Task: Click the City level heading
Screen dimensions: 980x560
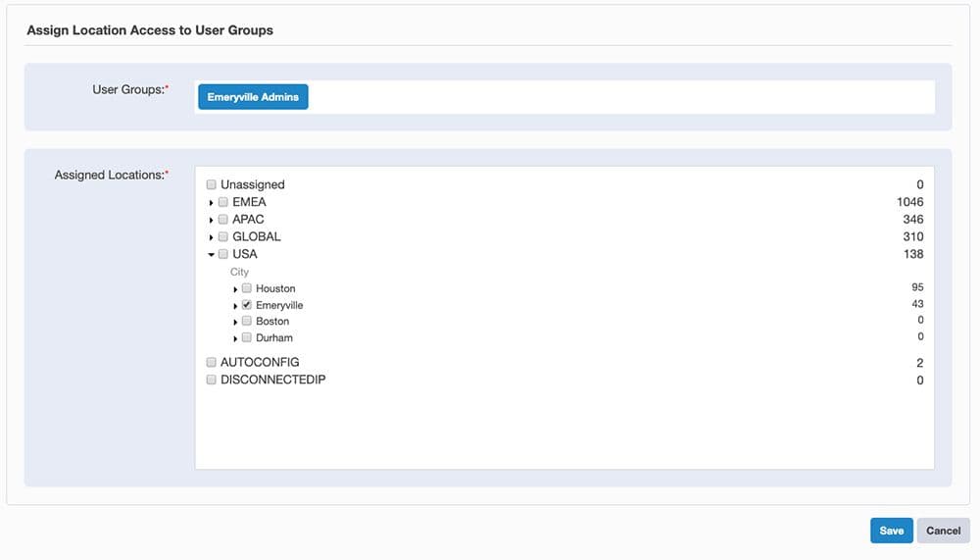Action: (239, 273)
